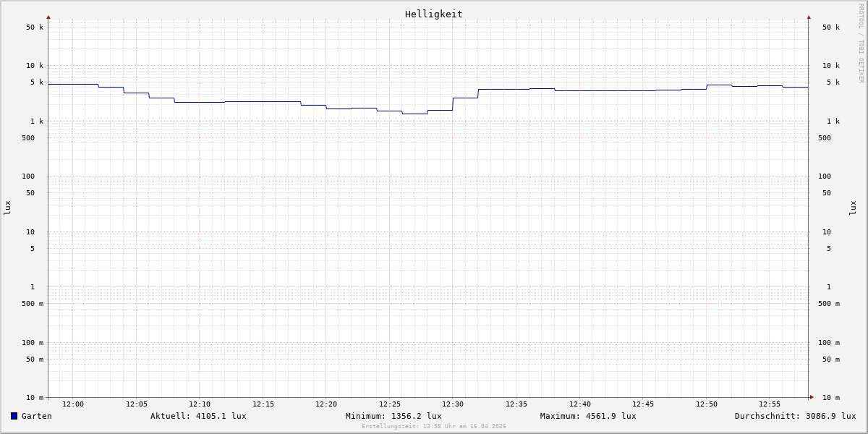Click the red arrow atop the right y-axis

pyautogui.click(x=809, y=17)
